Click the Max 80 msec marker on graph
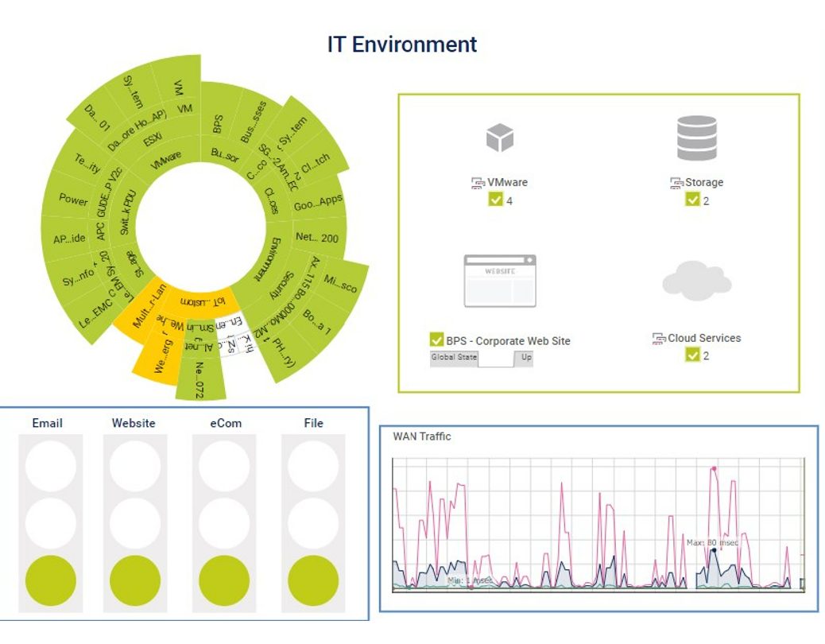Image resolution: width=825 pixels, height=644 pixels. pos(714,549)
